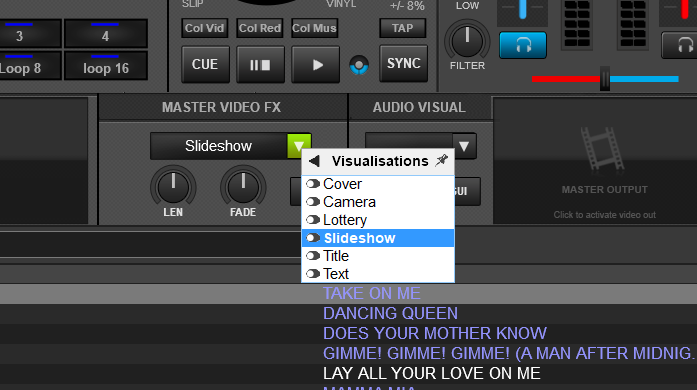Click the crossfader handle

[605, 79]
